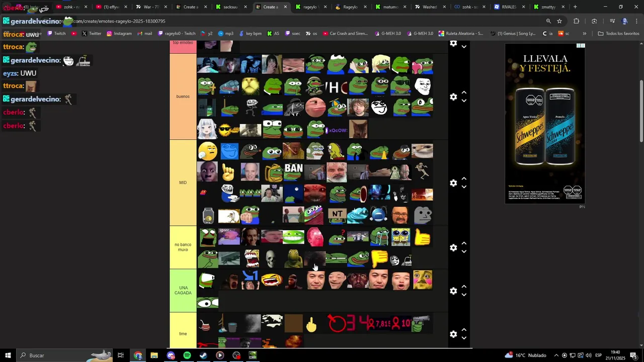
Task: Open settings gear for the MID tier
Action: point(453,183)
